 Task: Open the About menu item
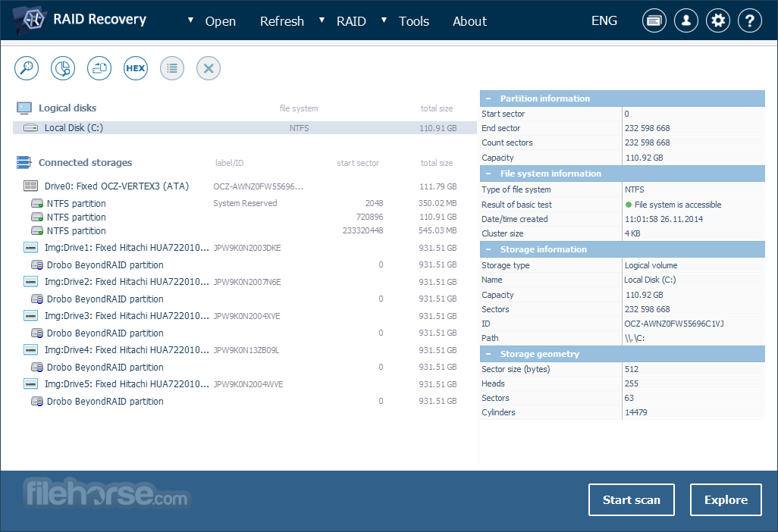coord(469,21)
